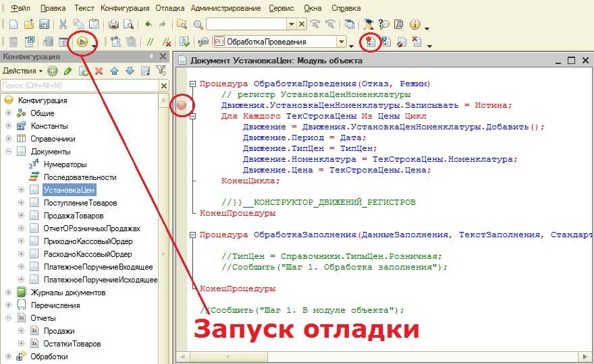This screenshot has height=364, width=594.
Task: Delete object with red X icon
Action: [99, 71]
